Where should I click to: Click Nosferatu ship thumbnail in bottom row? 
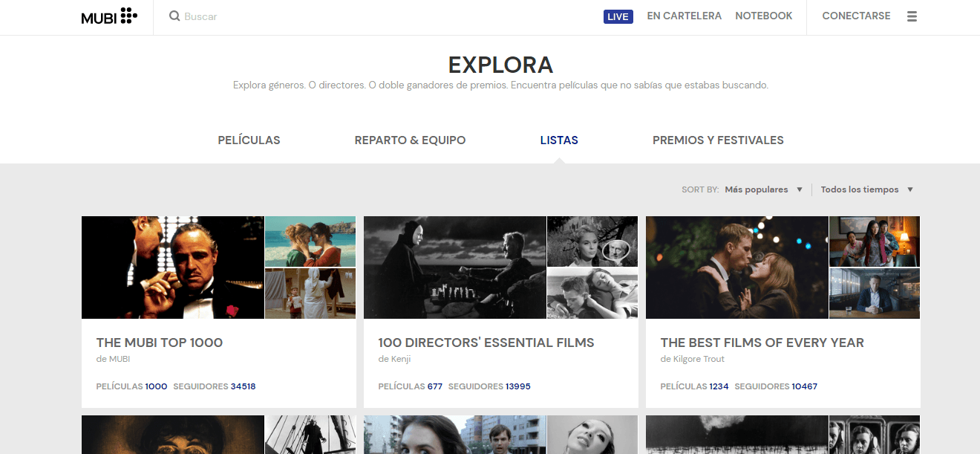(310, 435)
